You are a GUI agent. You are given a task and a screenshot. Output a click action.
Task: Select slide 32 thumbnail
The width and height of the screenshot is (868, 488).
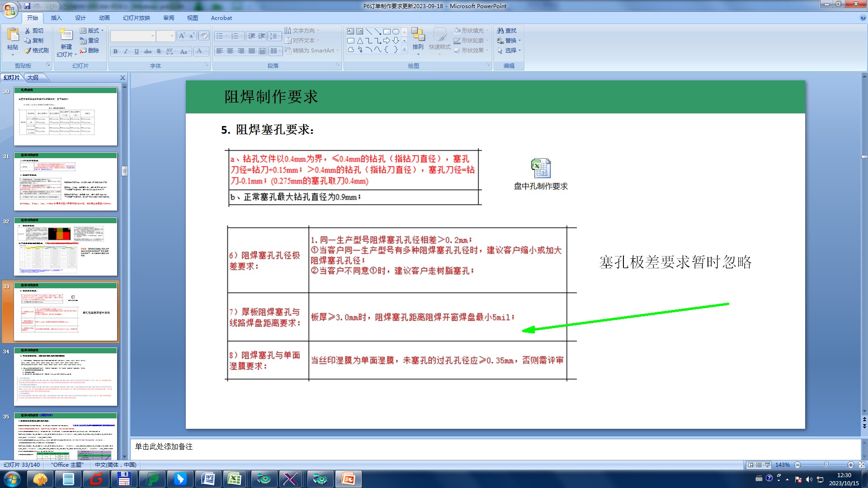click(66, 247)
